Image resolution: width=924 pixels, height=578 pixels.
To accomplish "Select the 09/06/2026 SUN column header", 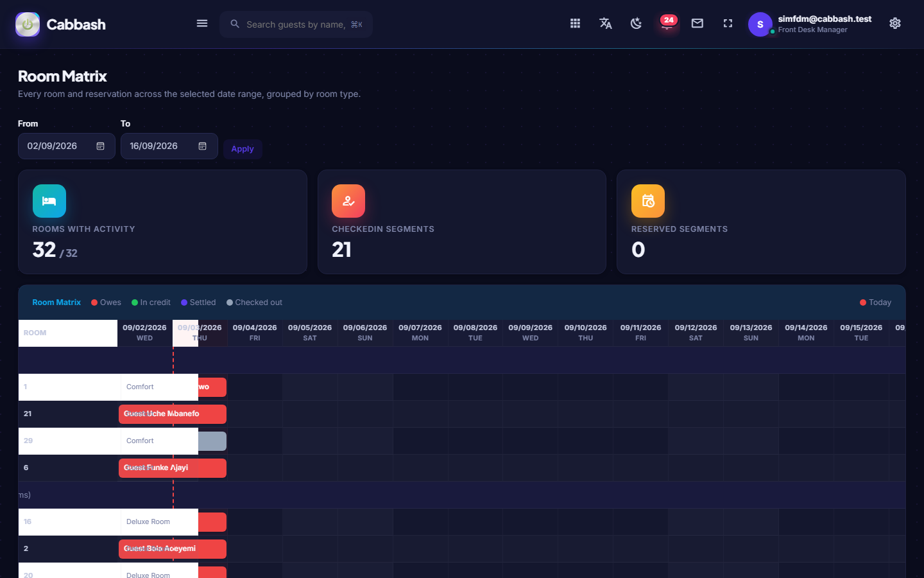I will 365,333.
